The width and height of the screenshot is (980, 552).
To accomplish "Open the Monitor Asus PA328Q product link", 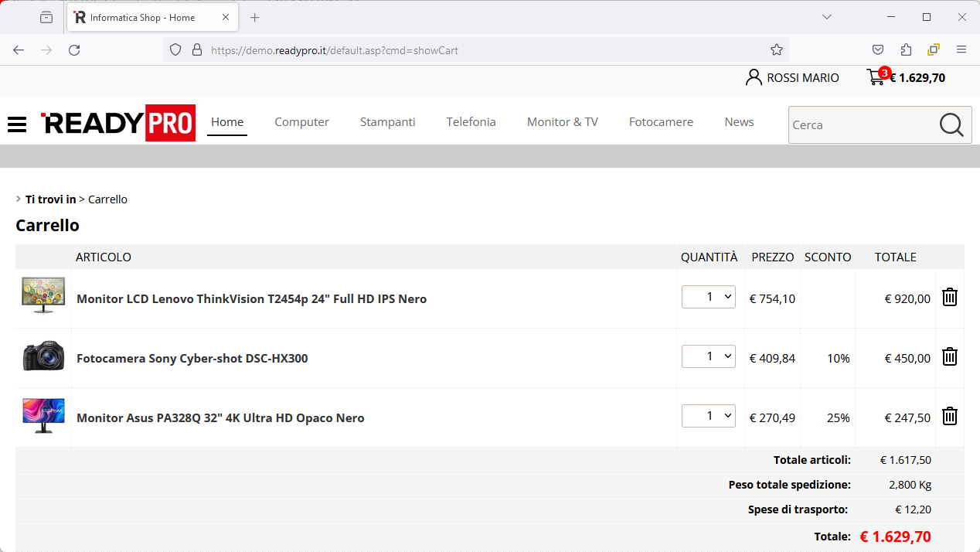I will click(x=220, y=418).
